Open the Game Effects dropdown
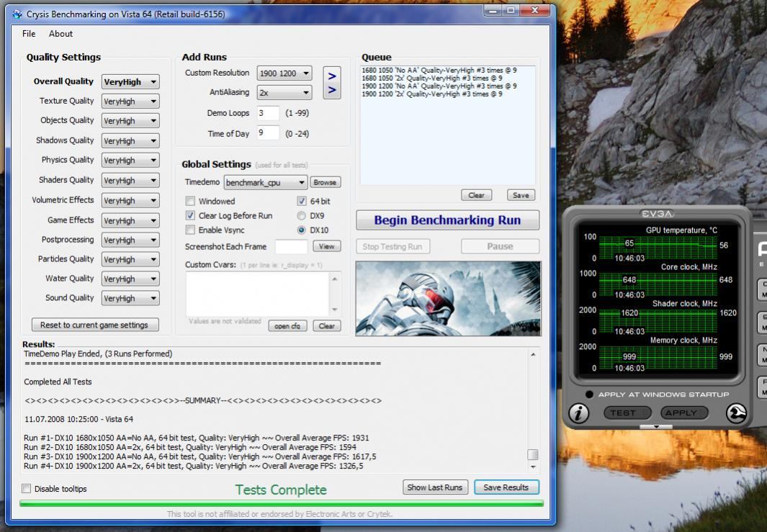This screenshot has height=532, width=767. [x=130, y=220]
